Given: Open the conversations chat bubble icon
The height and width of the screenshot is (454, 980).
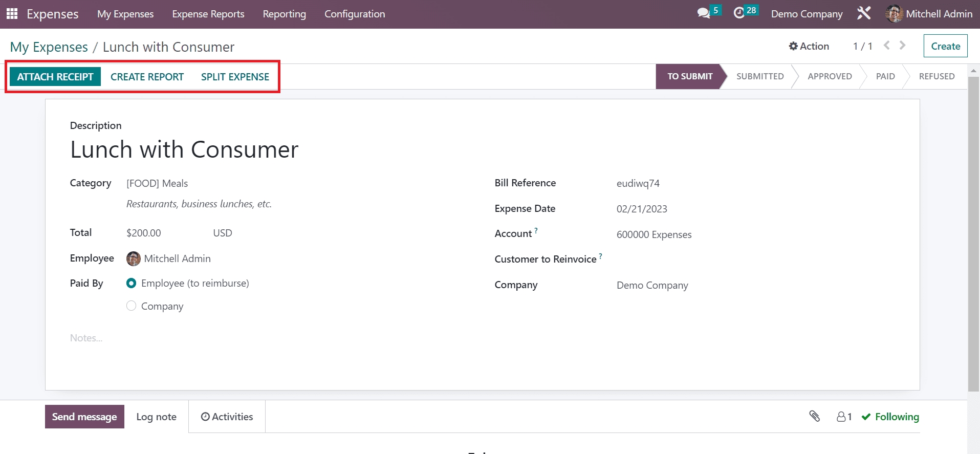Looking at the screenshot, I should coord(704,13).
